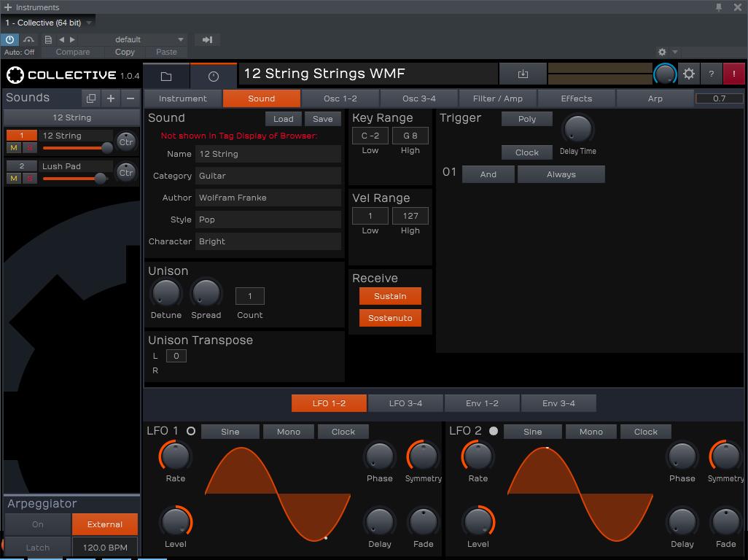Open dropdown beside Collective (64 bit) title
The image size is (748, 560).
pyautogui.click(x=89, y=23)
